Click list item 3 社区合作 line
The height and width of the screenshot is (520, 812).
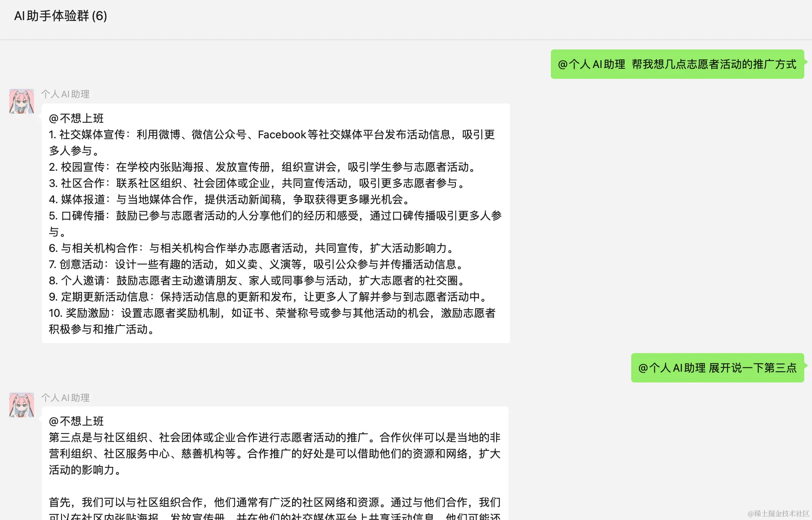(257, 183)
